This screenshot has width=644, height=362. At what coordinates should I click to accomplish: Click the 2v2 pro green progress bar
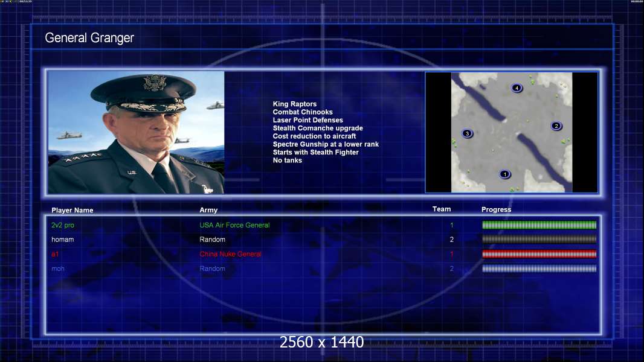[539, 224]
